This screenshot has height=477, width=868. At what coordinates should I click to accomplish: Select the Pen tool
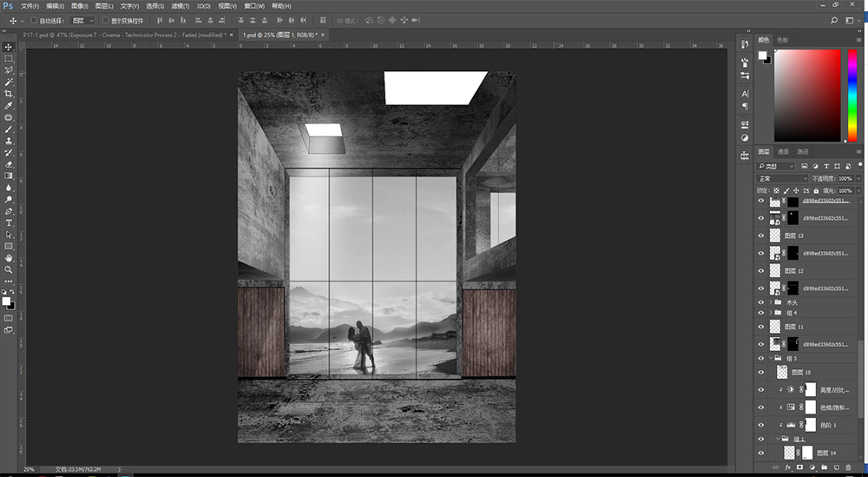(x=9, y=211)
